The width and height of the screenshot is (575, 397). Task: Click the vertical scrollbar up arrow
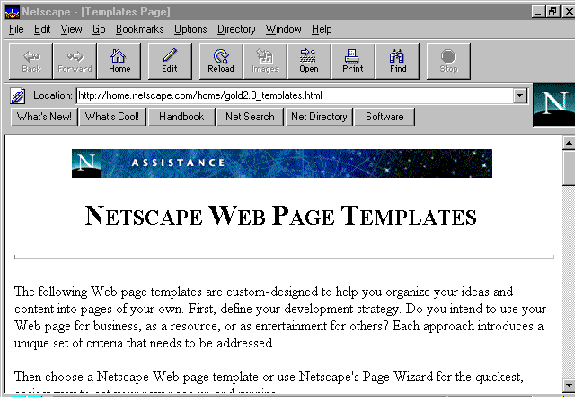[x=568, y=143]
